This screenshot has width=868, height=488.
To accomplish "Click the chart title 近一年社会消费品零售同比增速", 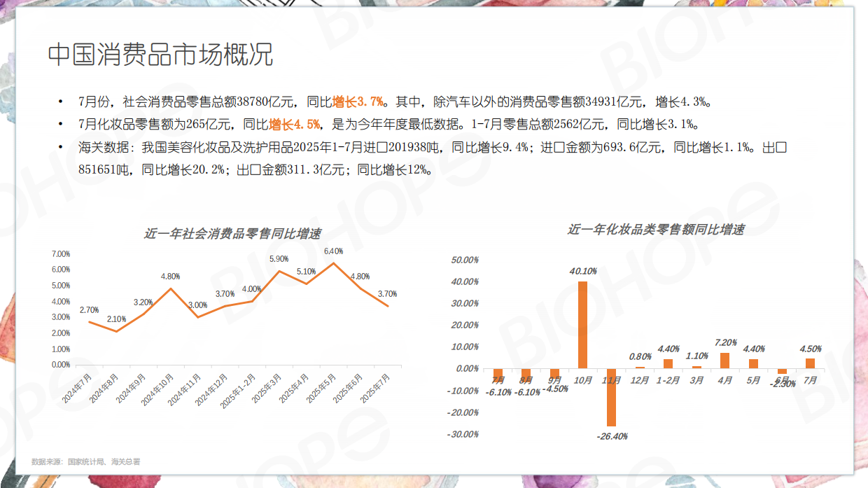I will 233,234.
